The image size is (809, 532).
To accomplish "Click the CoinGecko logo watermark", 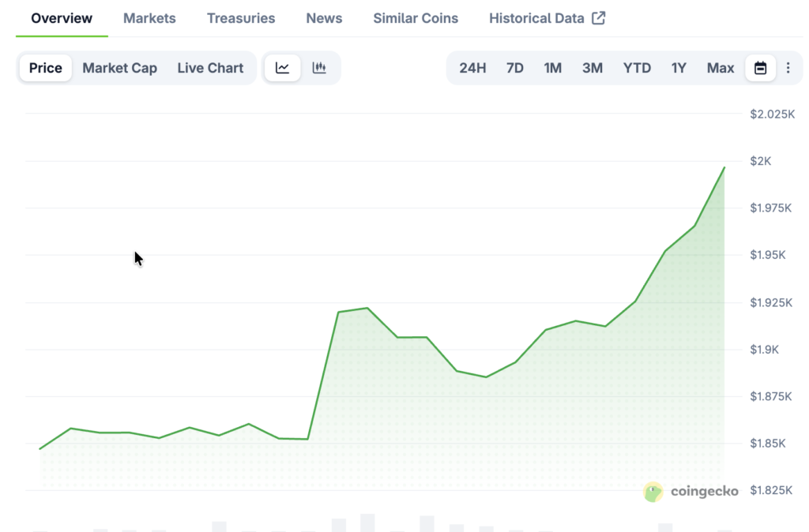I will point(691,492).
